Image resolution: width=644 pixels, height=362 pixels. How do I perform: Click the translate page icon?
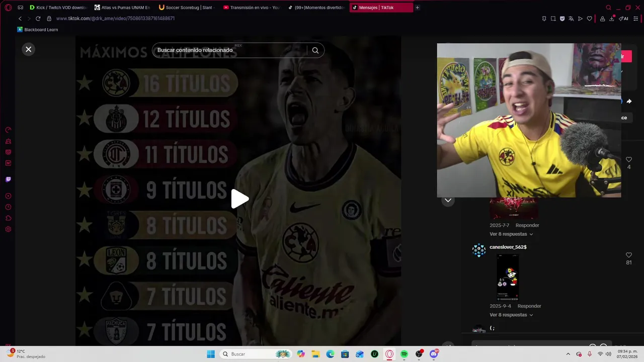[x=571, y=19]
